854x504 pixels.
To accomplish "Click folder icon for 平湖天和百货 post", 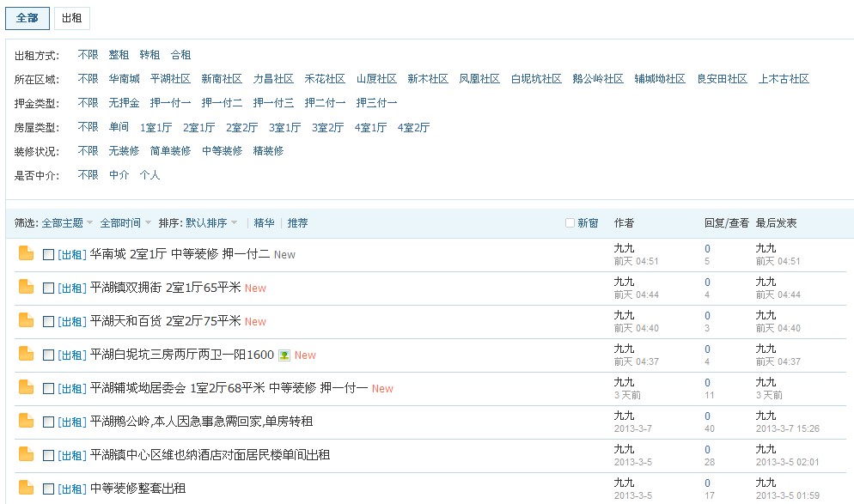I will [x=26, y=320].
